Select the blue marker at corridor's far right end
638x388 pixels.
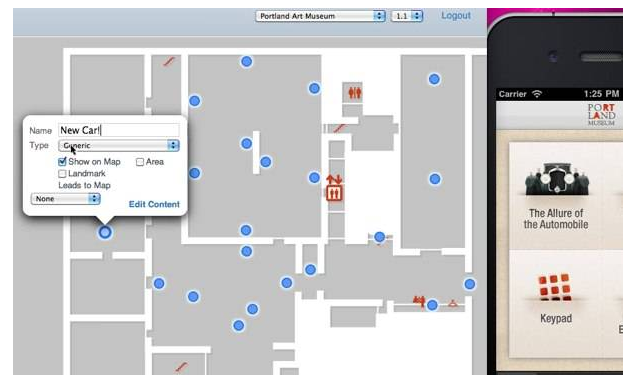click(470, 284)
